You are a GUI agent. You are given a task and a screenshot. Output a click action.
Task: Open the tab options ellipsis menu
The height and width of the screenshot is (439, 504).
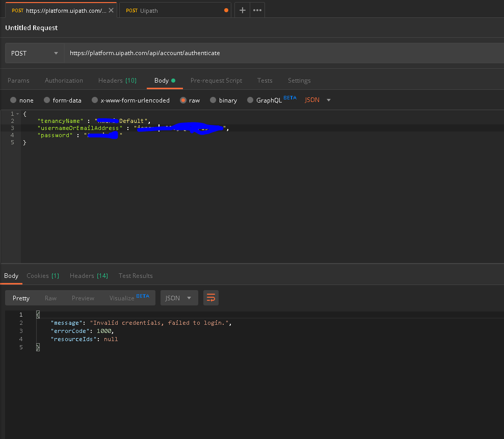point(257,10)
